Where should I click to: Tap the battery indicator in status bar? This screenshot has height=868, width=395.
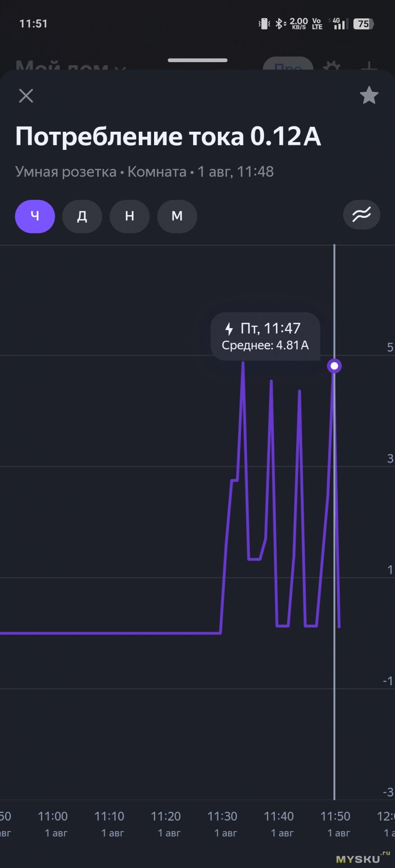coord(363,24)
